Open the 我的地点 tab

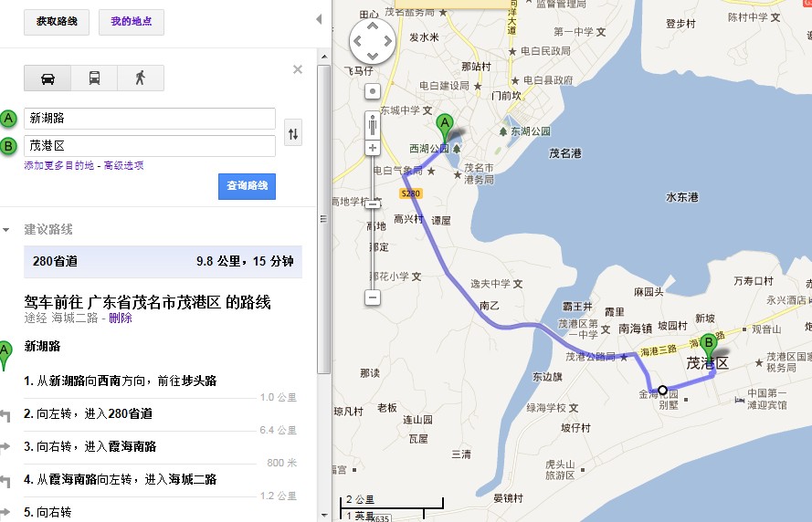132,21
